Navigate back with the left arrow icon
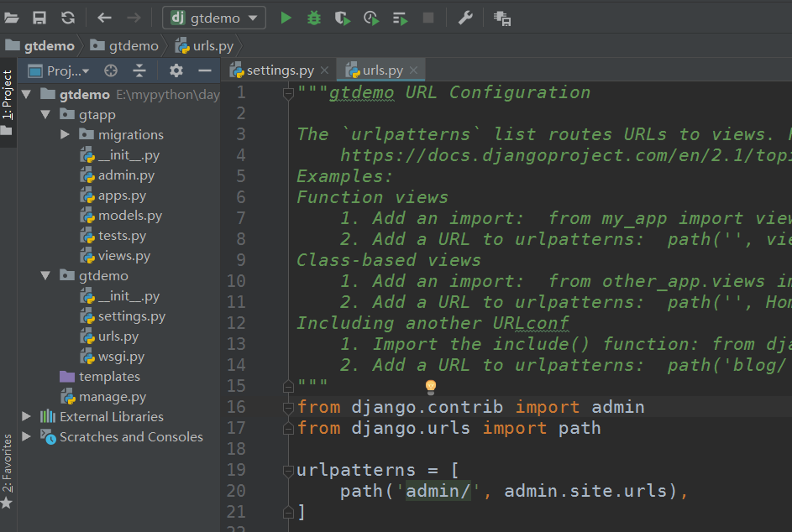The width and height of the screenshot is (792, 532). pos(104,18)
